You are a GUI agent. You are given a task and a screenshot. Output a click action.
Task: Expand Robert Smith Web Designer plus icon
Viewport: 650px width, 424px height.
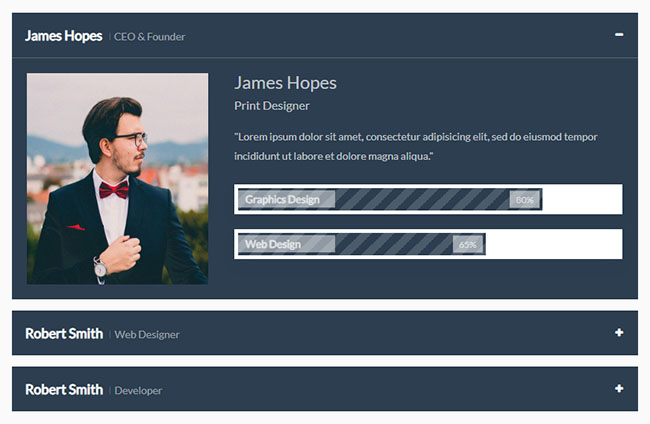[x=619, y=333]
